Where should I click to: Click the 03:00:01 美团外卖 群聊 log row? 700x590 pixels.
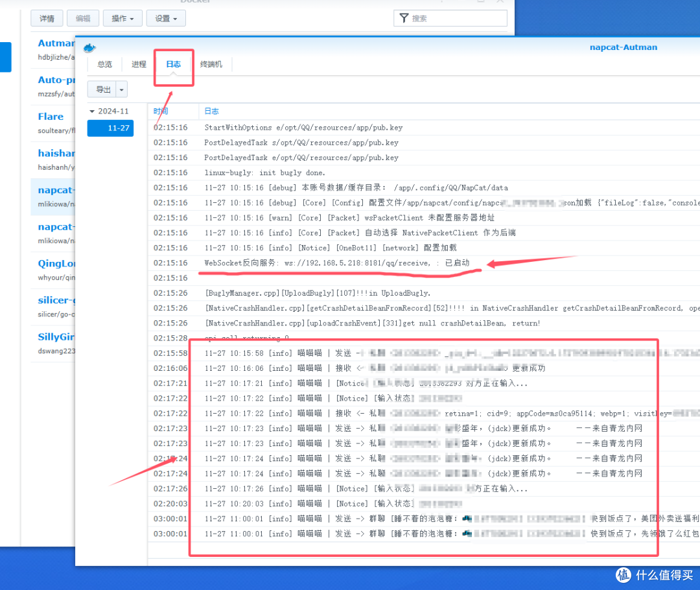[x=424, y=519]
